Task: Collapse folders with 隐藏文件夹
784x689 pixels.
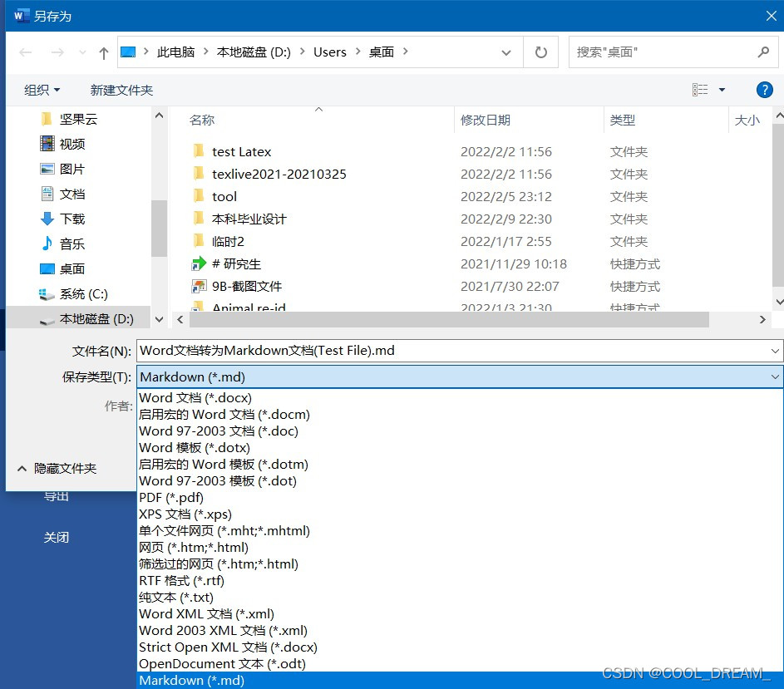Action: (x=57, y=469)
